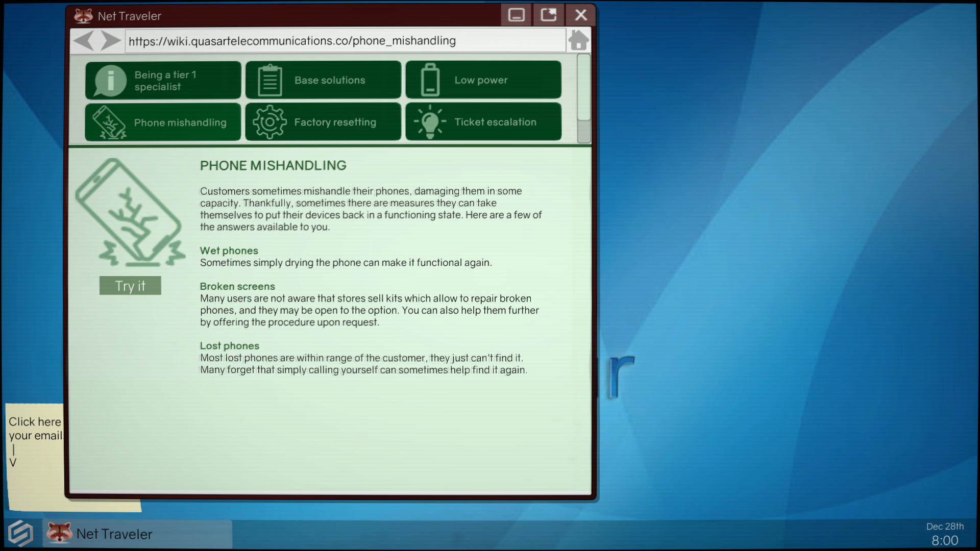Go forward with the browser forward arrow

(x=110, y=40)
